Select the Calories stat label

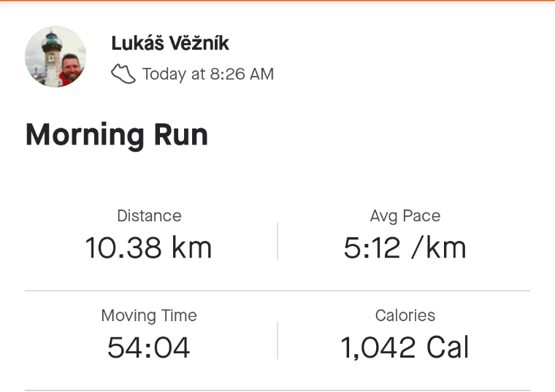405,315
